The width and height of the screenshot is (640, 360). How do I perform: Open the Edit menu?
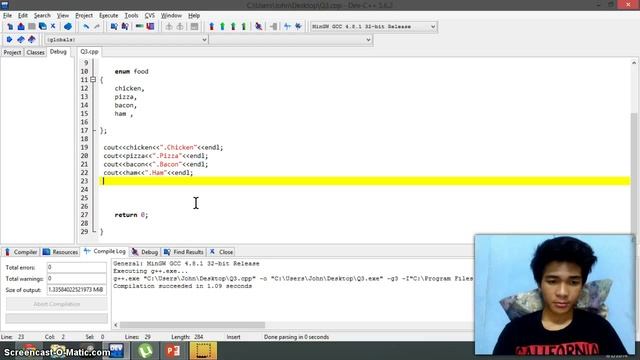click(x=22, y=16)
